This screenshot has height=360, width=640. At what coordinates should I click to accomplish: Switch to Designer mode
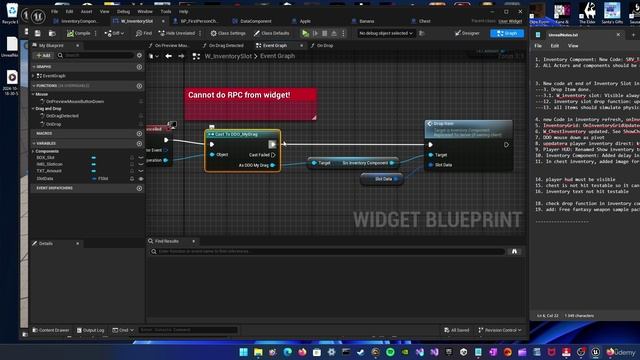click(467, 33)
